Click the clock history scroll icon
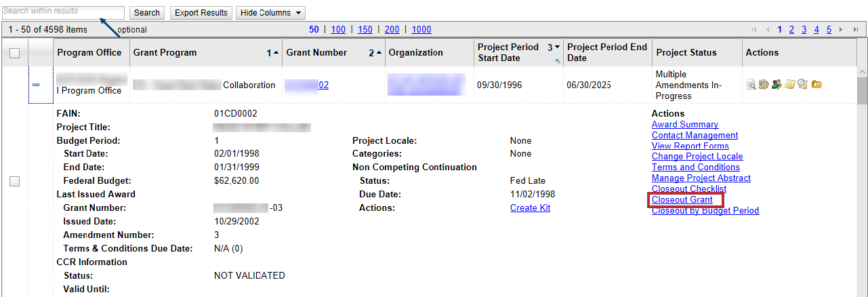This screenshot has width=868, height=297. 803,85
